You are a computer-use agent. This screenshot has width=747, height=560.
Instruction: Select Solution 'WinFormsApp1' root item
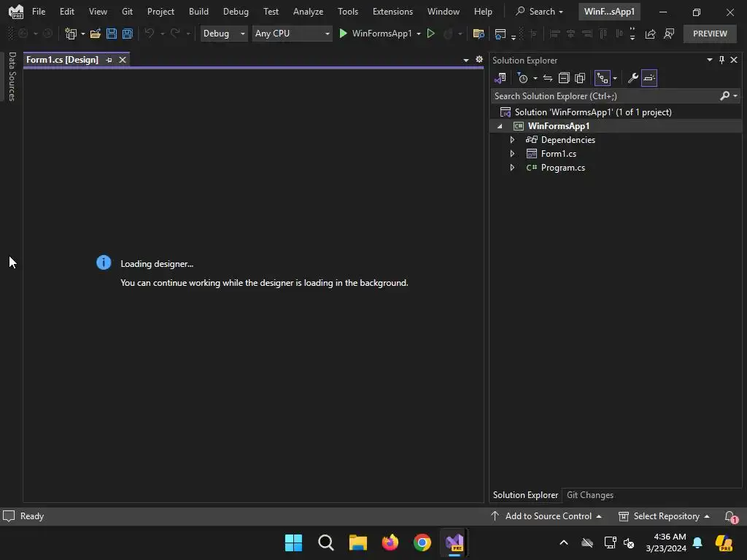click(593, 112)
